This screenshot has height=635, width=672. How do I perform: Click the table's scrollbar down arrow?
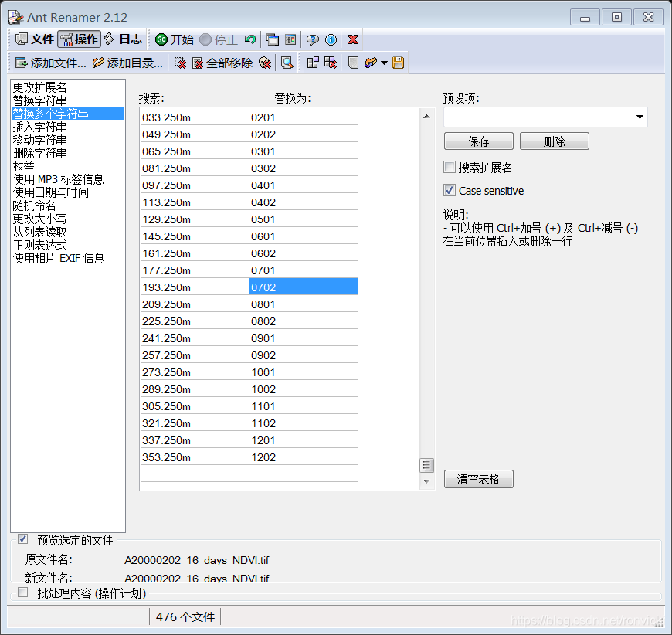pos(426,481)
